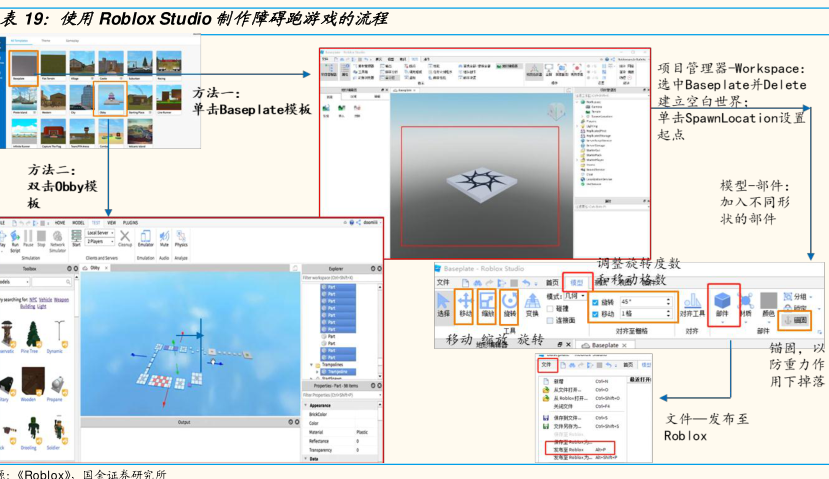Click undo arrow in ribbon quick toolbar
Viewport: 829px width, 479px height.
[x=526, y=283]
